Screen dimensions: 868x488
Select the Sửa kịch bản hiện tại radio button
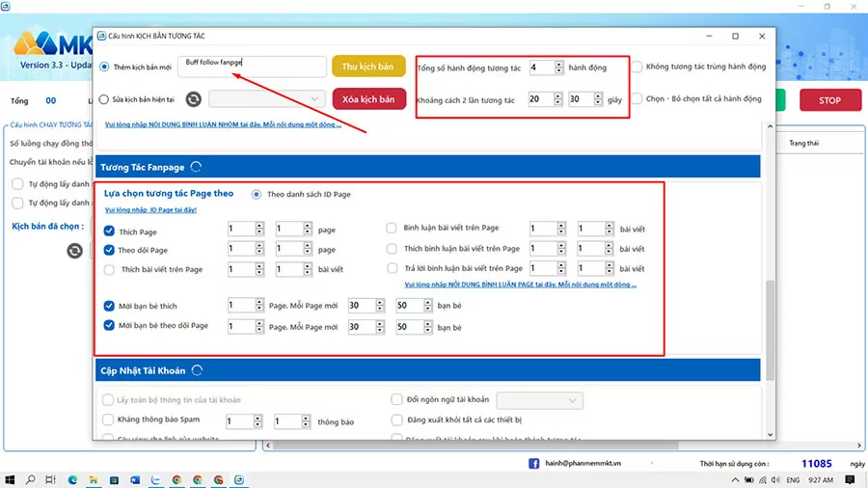click(x=105, y=99)
